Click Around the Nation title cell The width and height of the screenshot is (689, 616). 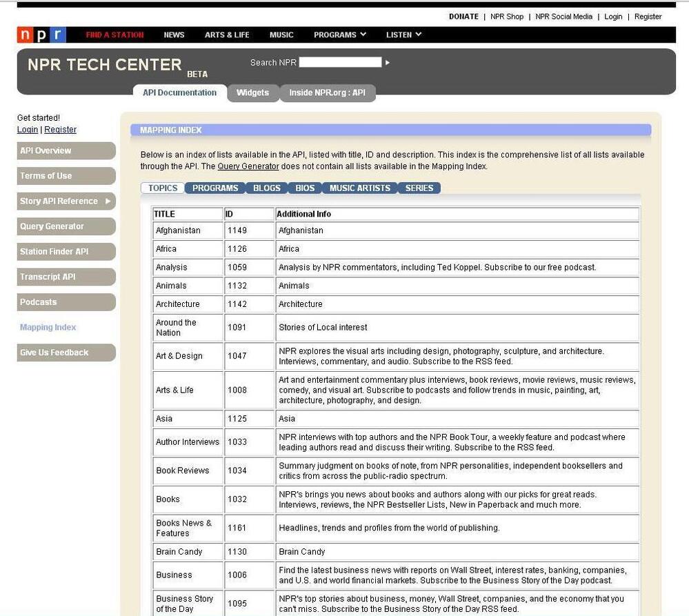point(188,328)
